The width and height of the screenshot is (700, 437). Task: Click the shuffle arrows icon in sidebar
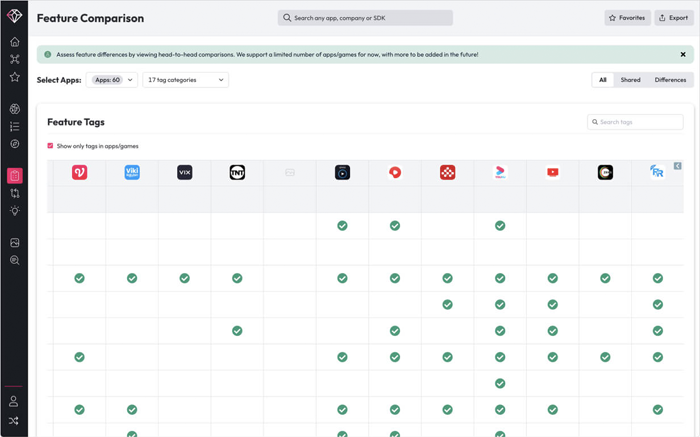click(14, 420)
